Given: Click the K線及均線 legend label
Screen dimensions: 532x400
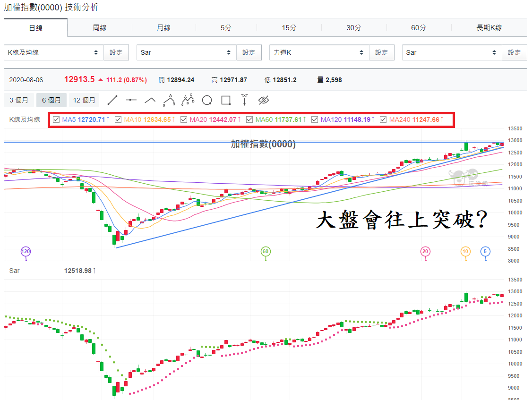Looking at the screenshot, I should pyautogui.click(x=25, y=119).
